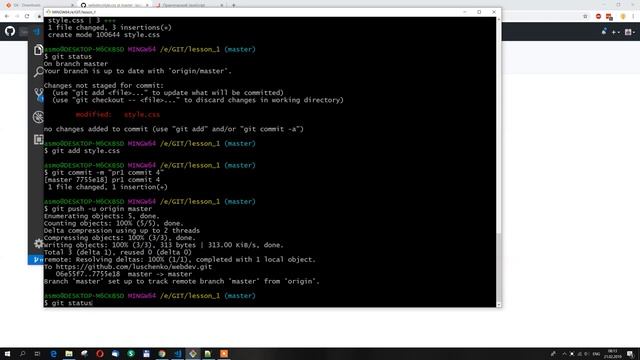
Task: Open the Debug icon in VS Code sidebar
Action: (38, 117)
